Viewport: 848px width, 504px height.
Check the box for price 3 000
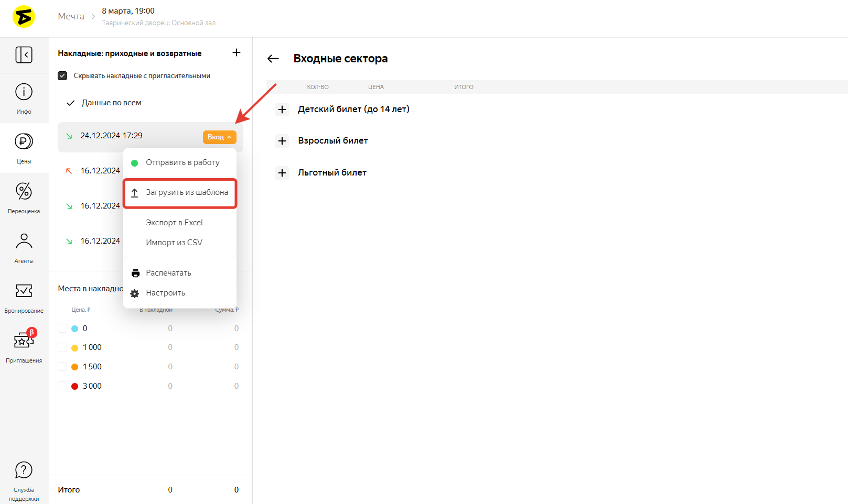pyautogui.click(x=62, y=386)
